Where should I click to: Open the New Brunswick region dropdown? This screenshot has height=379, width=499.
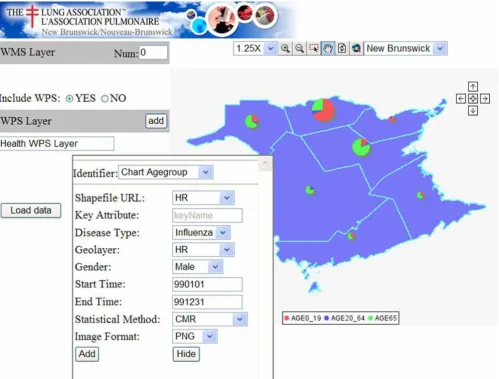[405, 49]
